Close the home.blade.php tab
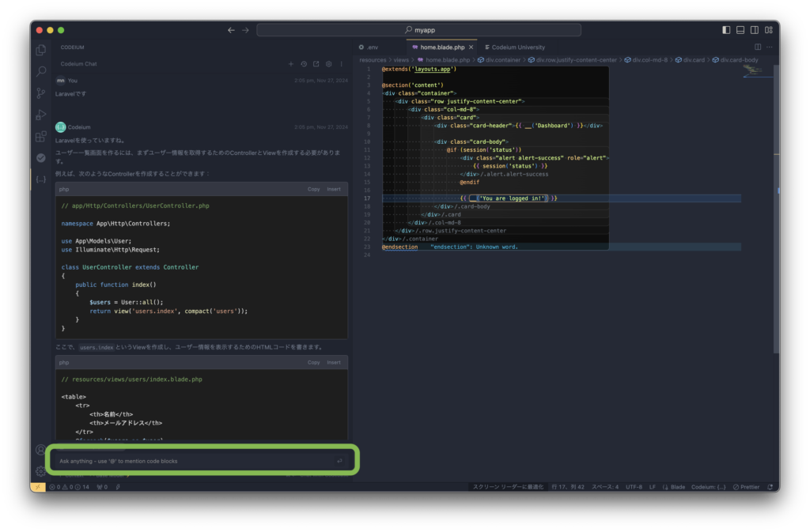 (x=471, y=47)
